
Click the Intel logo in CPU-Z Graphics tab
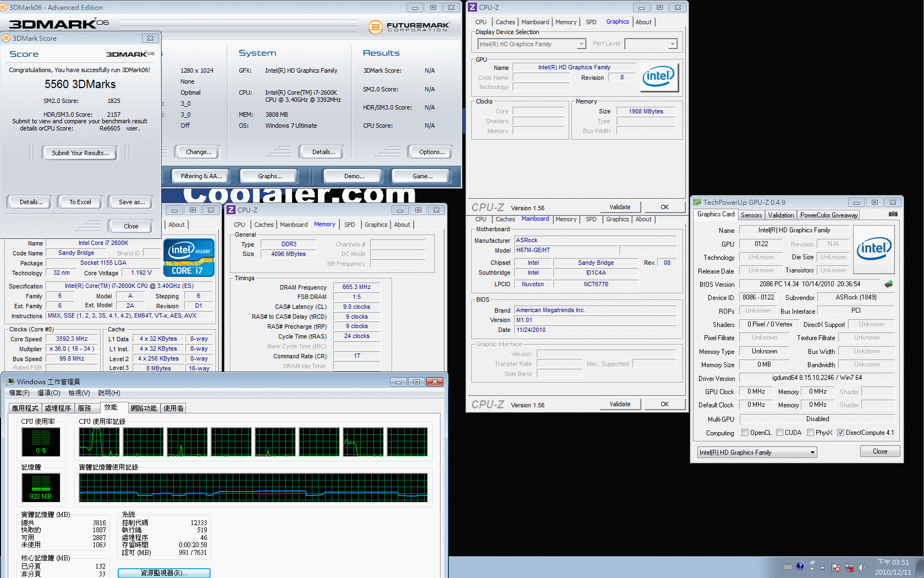[x=659, y=77]
